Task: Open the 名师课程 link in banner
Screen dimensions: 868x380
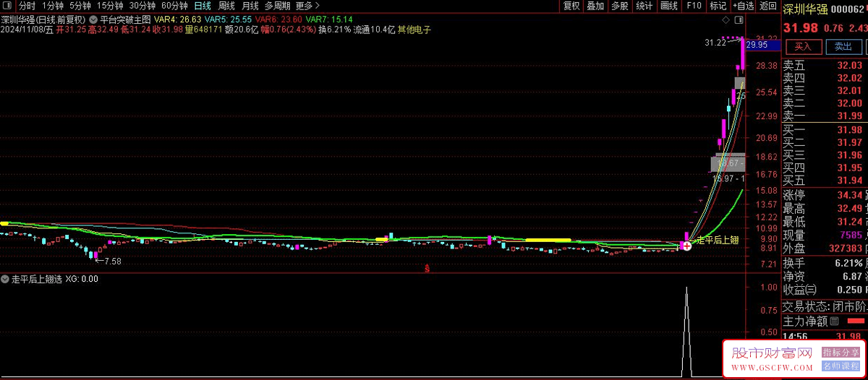Action: 840,366
